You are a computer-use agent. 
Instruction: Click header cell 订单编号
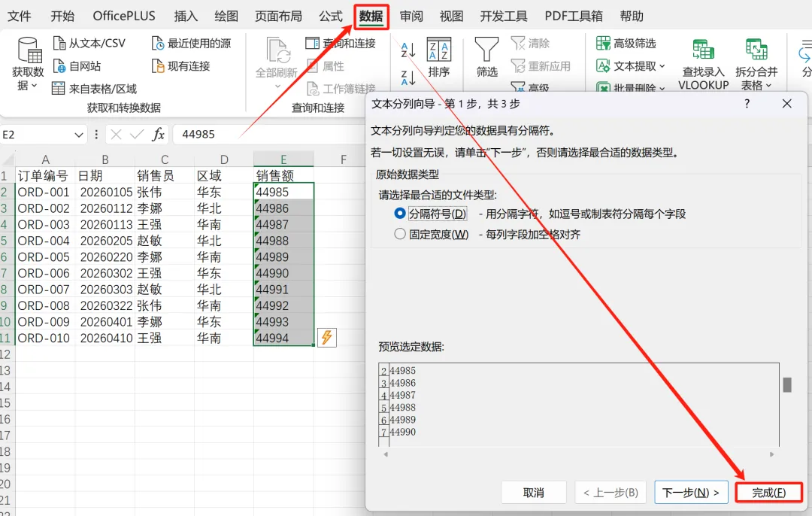[x=46, y=175]
